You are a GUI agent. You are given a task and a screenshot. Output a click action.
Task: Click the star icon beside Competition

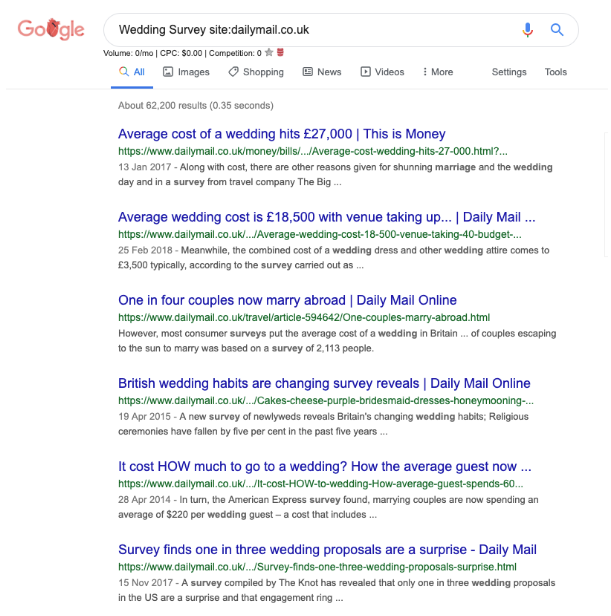[x=269, y=52]
